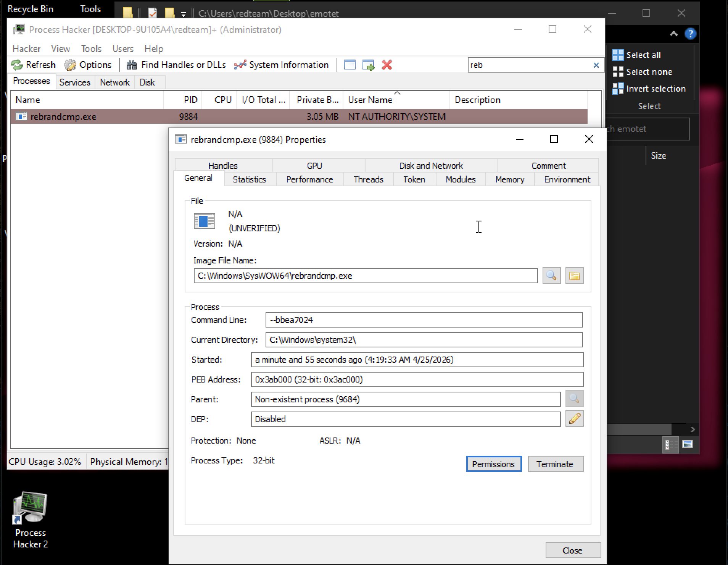The width and height of the screenshot is (728, 565).
Task: Clear the 'reb' search filter
Action: pos(596,65)
